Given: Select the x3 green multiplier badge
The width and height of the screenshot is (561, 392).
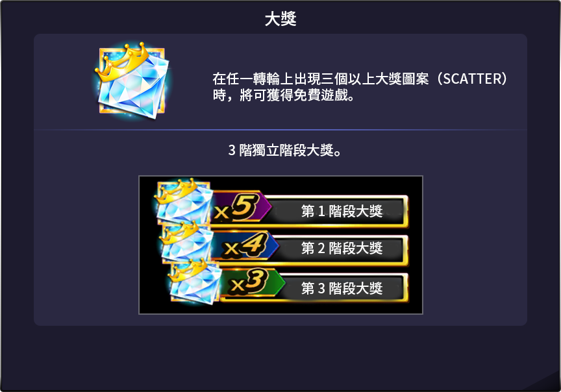Looking at the screenshot, I should (253, 283).
